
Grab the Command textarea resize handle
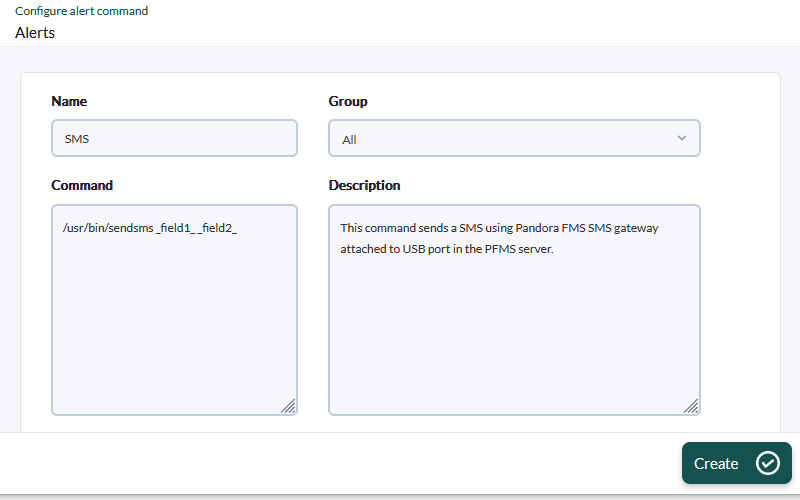coord(288,405)
